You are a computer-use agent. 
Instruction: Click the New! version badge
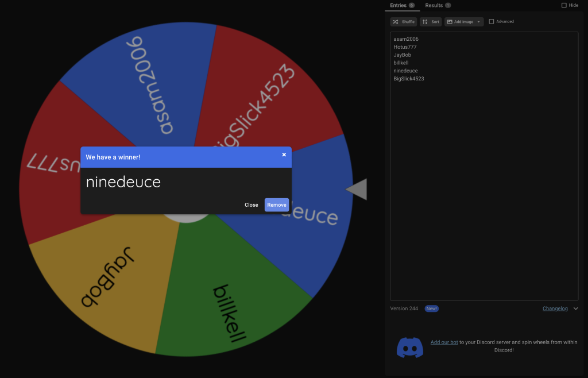pos(432,308)
